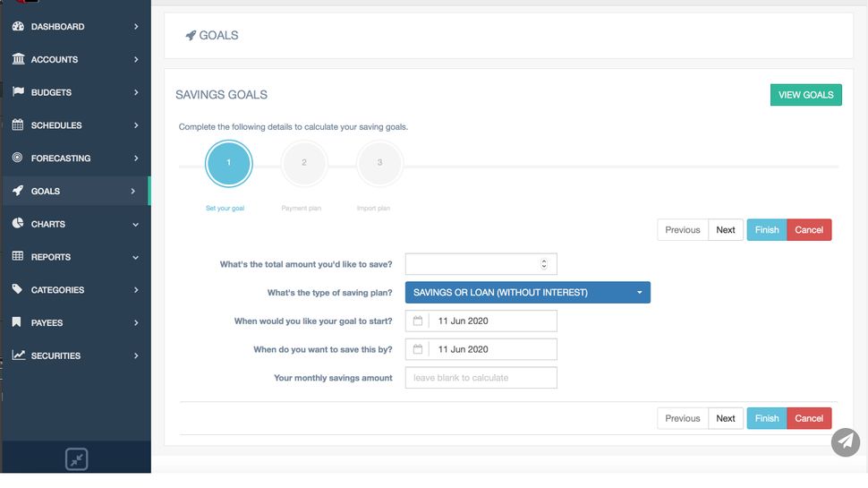
Task: Click the Dashboard gauge icon in sidebar
Action: (18, 27)
